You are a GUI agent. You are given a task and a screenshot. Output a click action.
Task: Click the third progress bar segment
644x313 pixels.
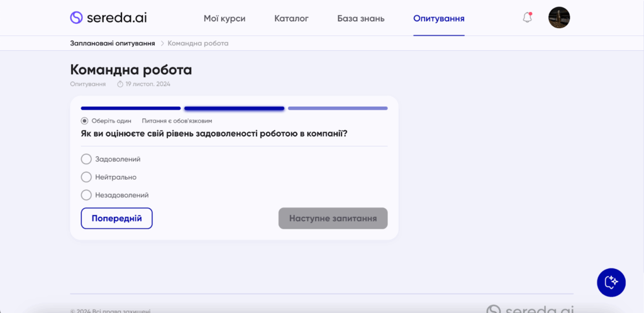click(337, 108)
